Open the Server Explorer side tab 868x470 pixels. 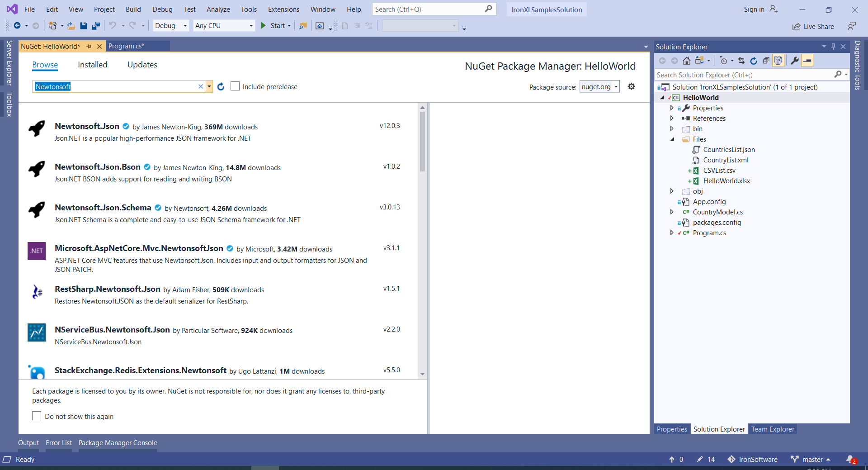(9, 63)
